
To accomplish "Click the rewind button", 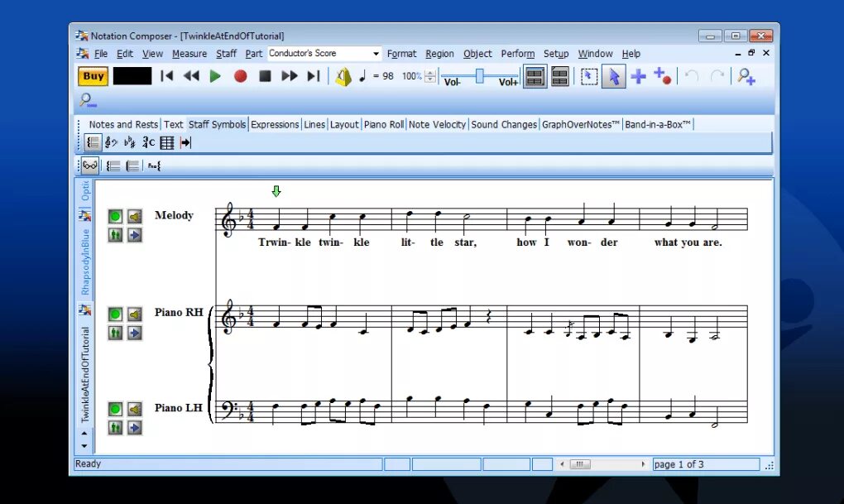I will [191, 76].
